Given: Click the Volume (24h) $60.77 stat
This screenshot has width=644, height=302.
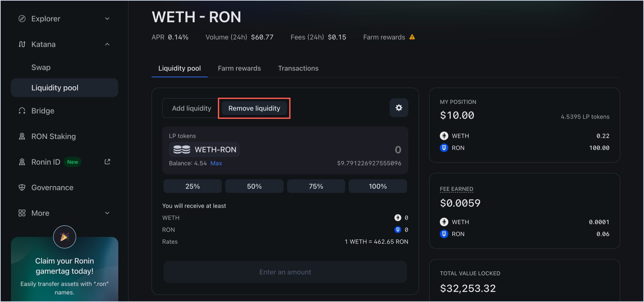Looking at the screenshot, I should (x=239, y=37).
